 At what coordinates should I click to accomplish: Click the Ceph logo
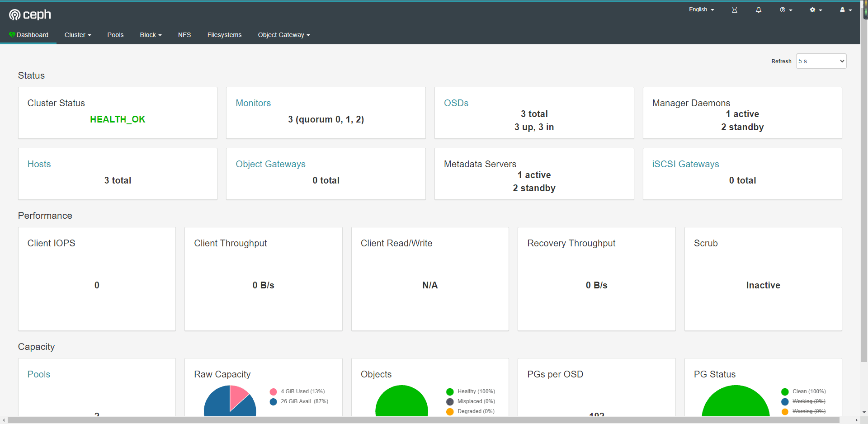(30, 15)
